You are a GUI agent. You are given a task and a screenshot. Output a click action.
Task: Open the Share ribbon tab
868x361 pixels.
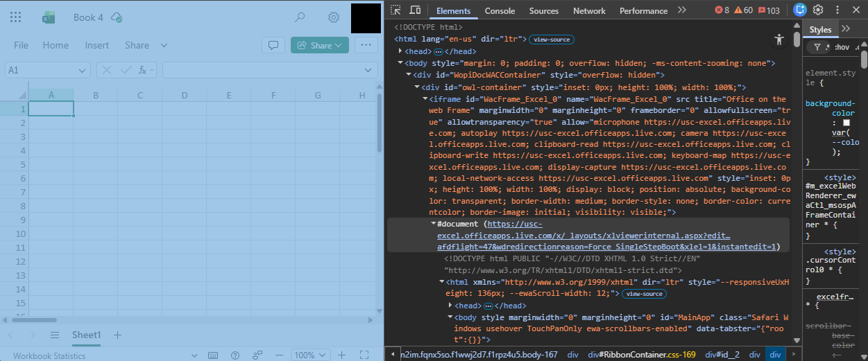(137, 45)
